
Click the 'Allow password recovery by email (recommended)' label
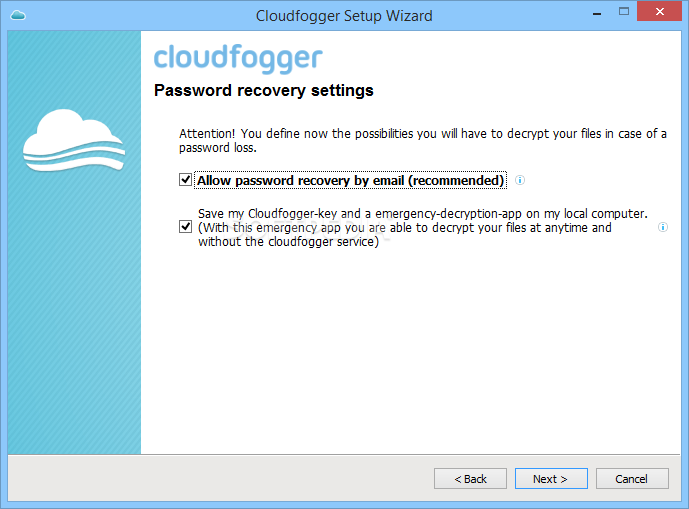click(350, 180)
